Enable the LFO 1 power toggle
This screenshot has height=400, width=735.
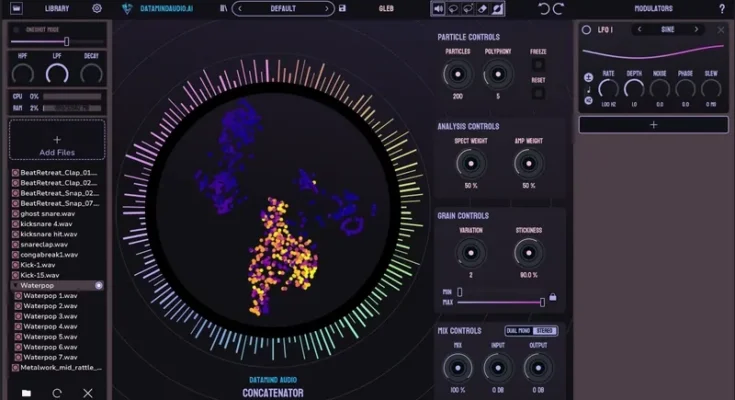586,30
